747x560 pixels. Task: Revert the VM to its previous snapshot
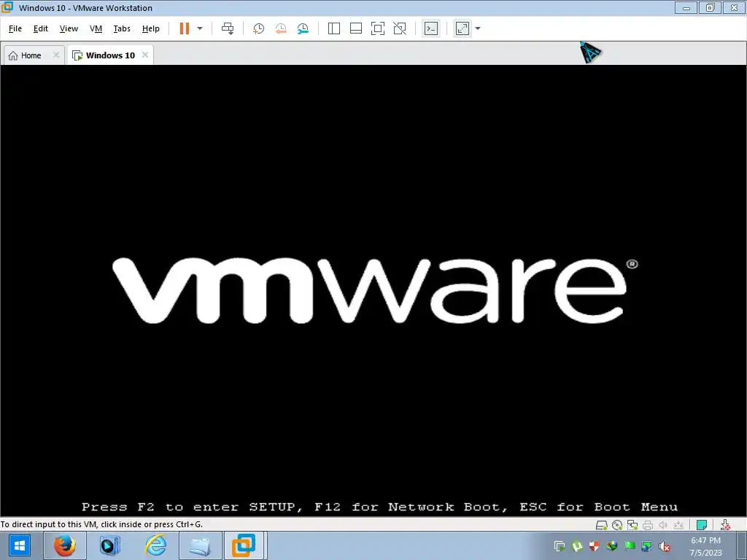(x=281, y=28)
